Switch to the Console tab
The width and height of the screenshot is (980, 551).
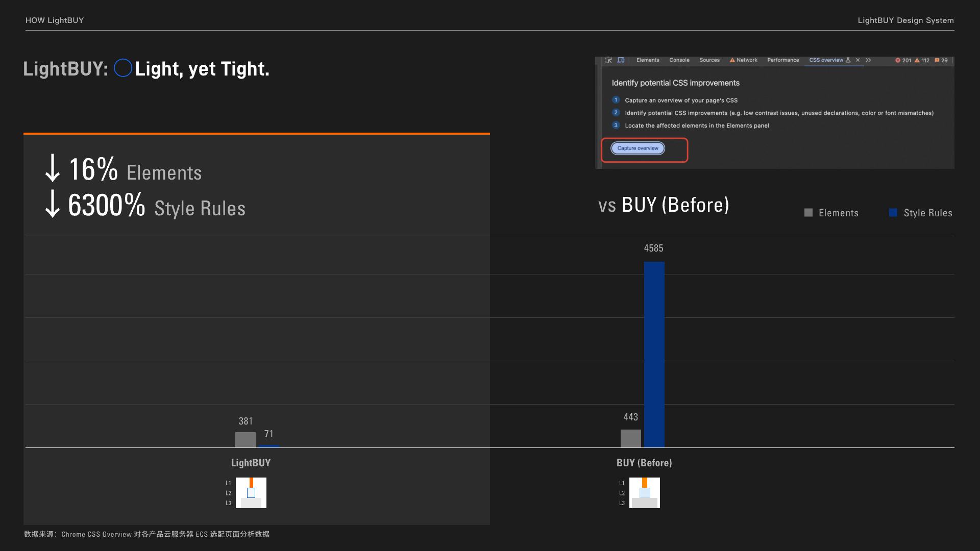tap(679, 60)
